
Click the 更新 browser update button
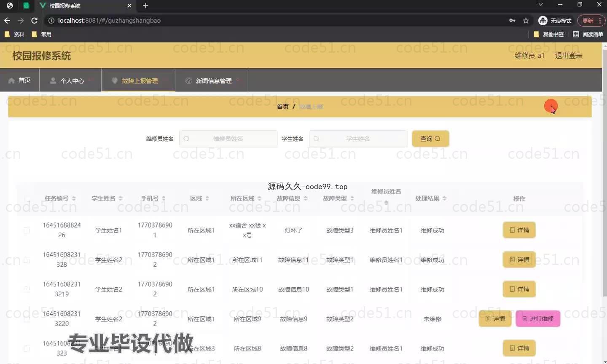588,20
